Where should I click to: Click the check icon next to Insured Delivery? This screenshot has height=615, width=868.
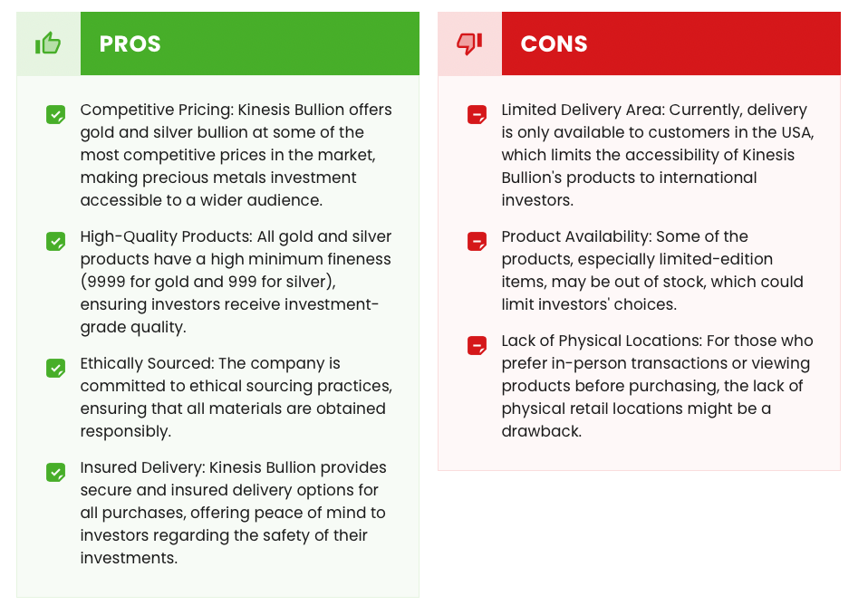55,472
